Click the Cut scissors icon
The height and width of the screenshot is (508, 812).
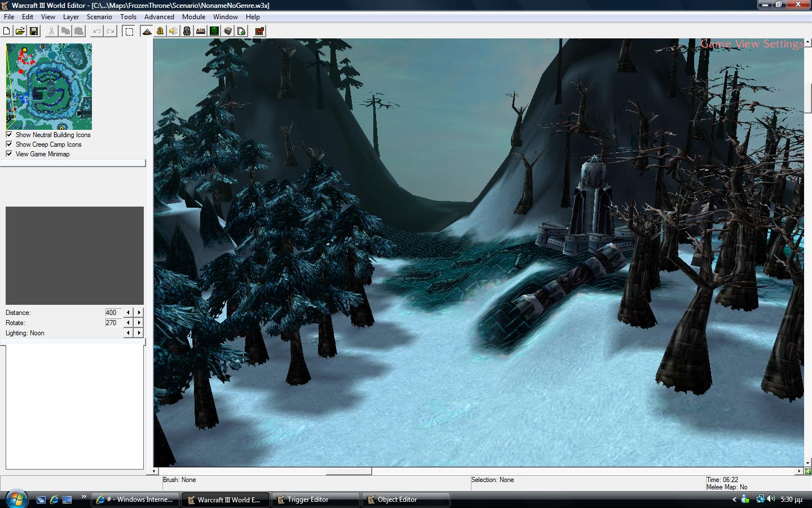click(52, 31)
